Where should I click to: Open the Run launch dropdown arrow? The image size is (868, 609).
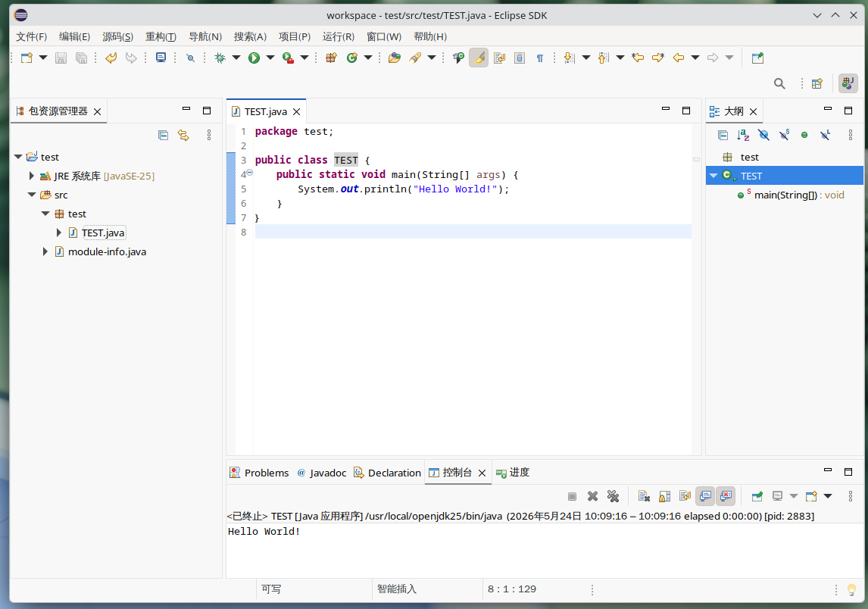coord(270,58)
